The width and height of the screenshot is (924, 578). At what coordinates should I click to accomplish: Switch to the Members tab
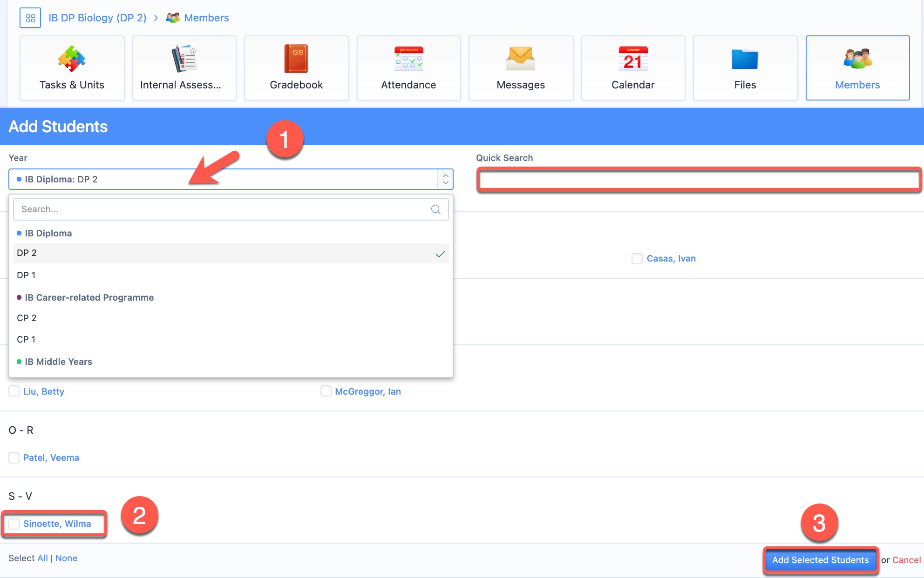point(857,68)
